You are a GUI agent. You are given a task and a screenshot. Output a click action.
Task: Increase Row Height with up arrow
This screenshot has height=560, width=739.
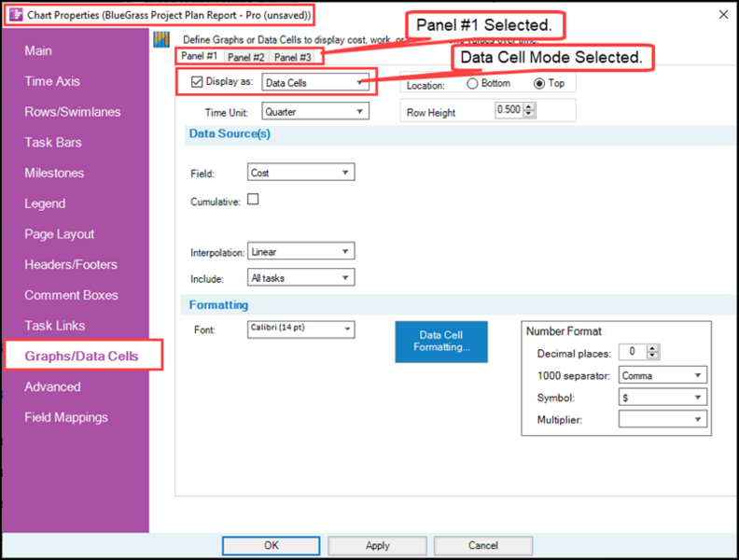[529, 106]
